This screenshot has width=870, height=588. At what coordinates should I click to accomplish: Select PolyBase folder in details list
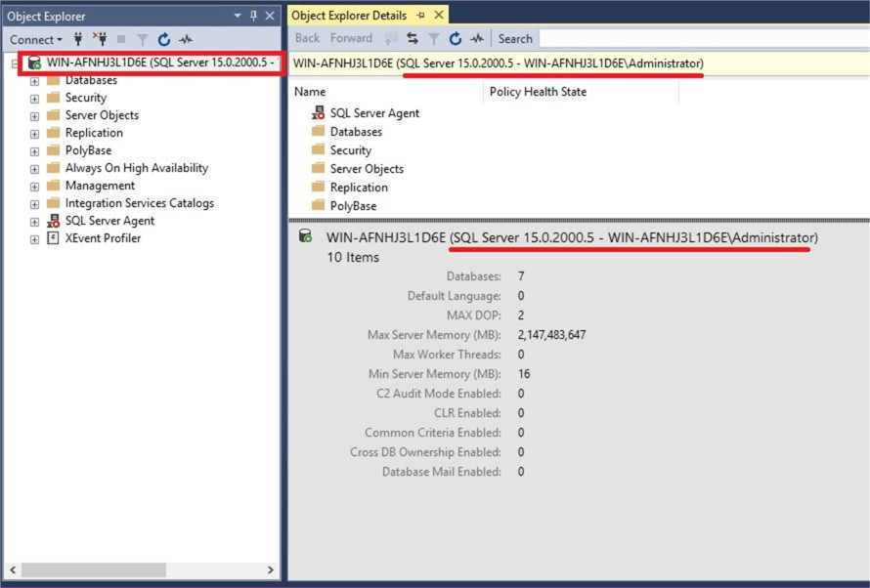point(353,206)
